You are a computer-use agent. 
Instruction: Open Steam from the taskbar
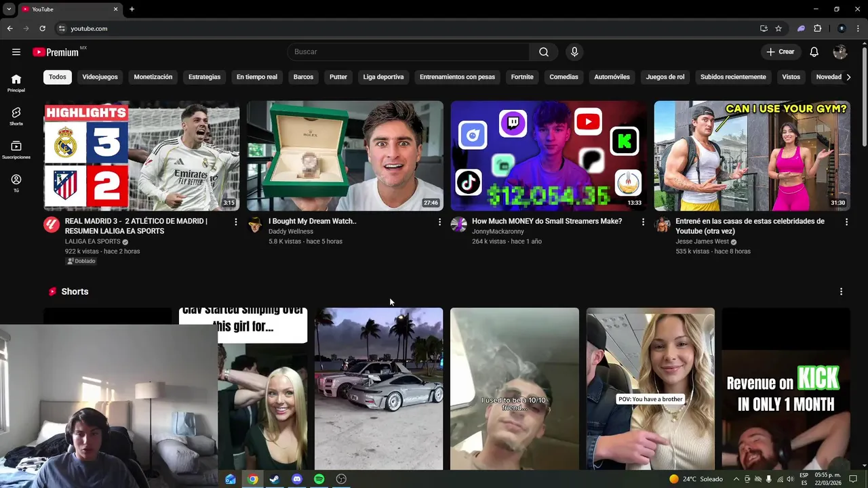click(x=275, y=479)
